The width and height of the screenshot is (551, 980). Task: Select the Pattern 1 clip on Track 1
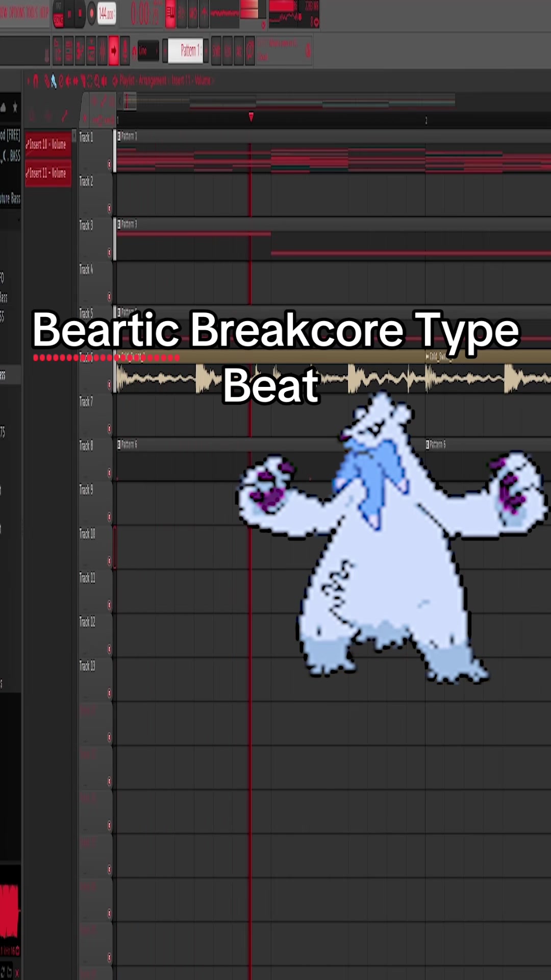333,151
